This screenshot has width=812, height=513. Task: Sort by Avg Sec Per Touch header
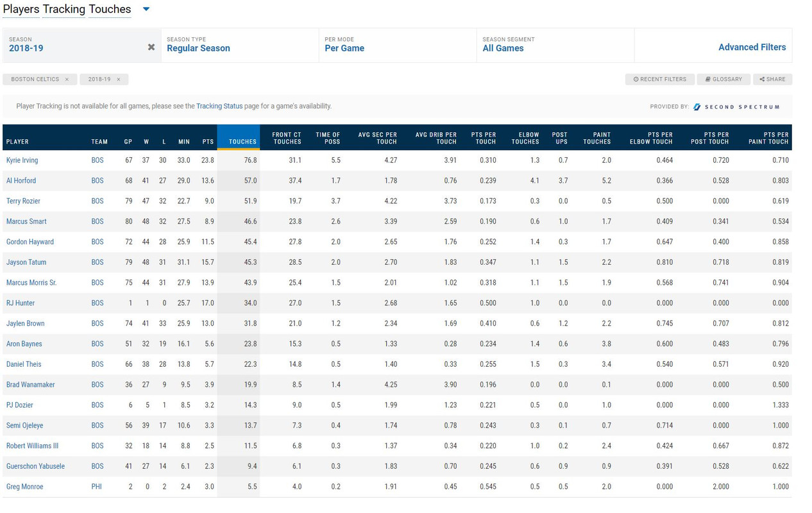pyautogui.click(x=378, y=138)
